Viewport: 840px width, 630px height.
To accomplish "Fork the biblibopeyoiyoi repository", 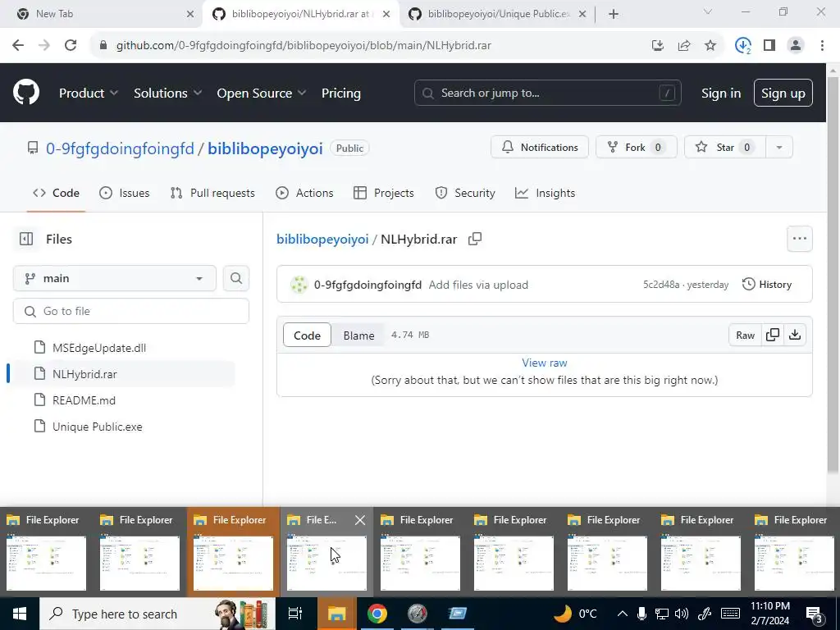I will click(637, 148).
